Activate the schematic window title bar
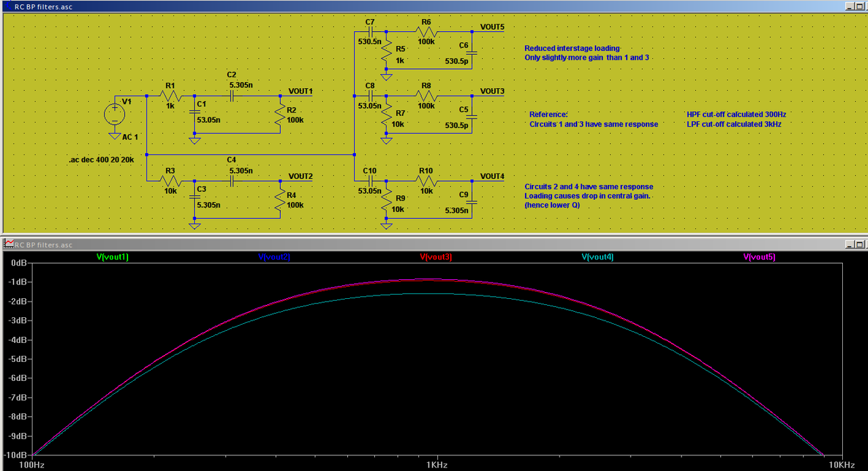 point(434,5)
